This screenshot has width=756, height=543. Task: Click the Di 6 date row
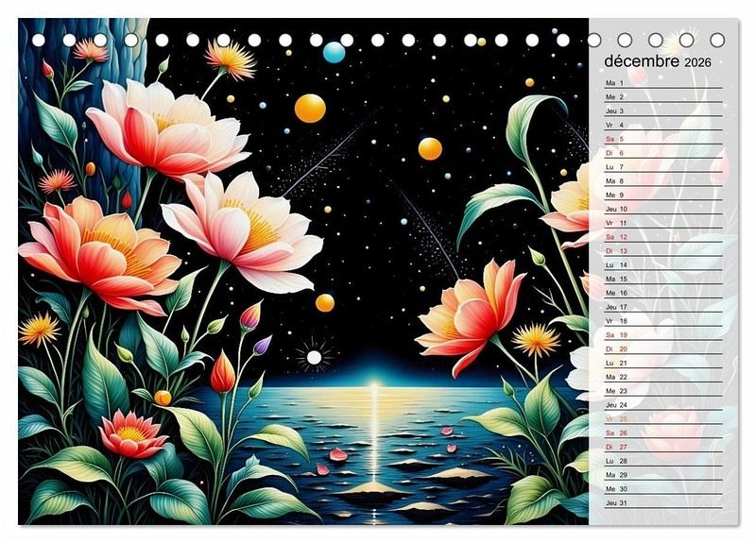tap(663, 153)
